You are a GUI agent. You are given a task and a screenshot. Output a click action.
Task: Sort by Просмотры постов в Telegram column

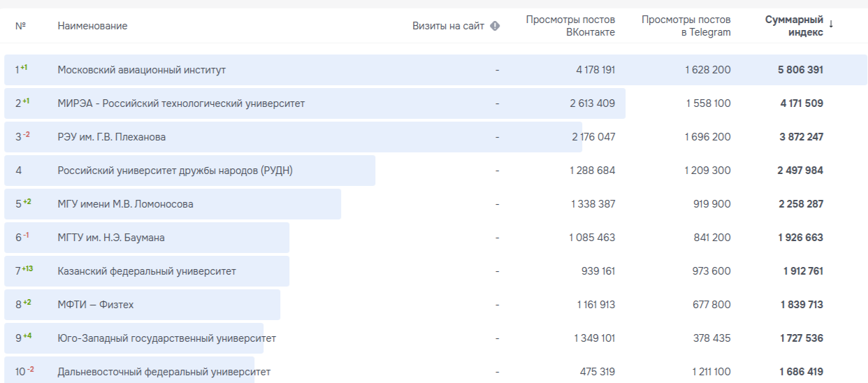[x=686, y=26]
